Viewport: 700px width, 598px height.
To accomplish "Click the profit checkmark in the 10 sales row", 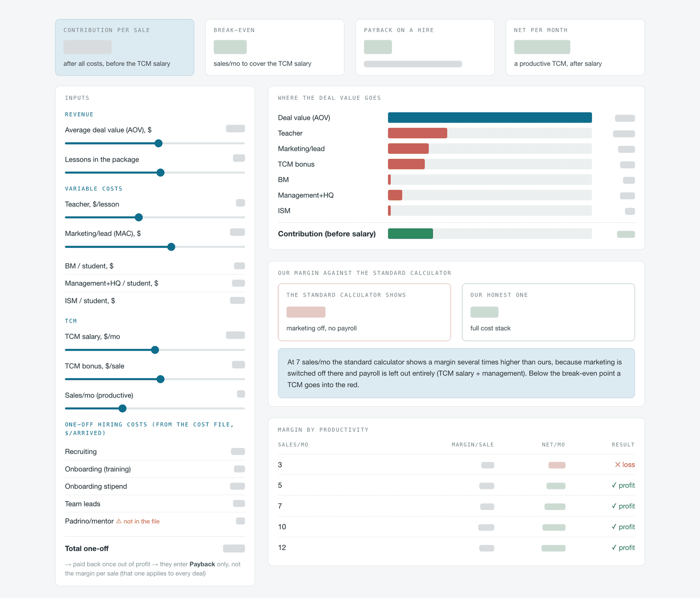I will 614,527.
